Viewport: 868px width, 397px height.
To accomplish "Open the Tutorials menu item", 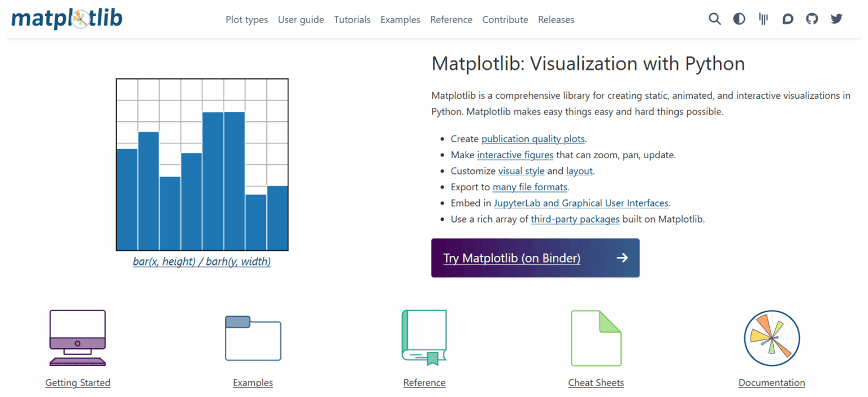I will pos(352,20).
